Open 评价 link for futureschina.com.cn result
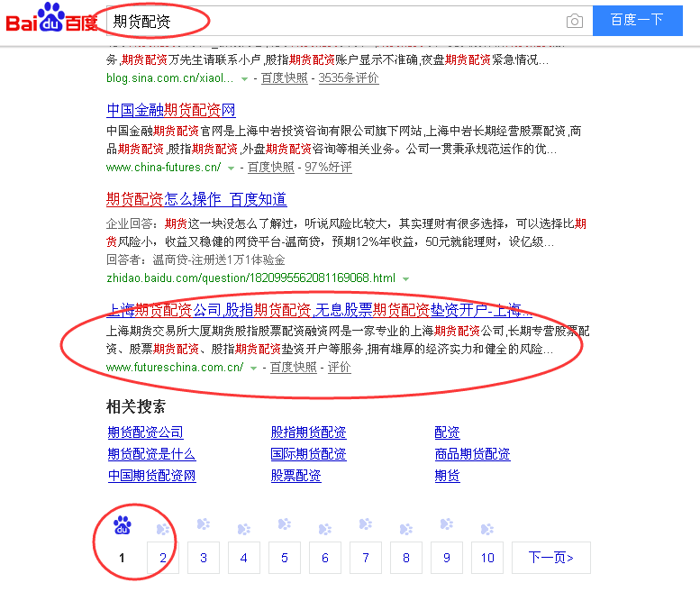 (x=340, y=368)
